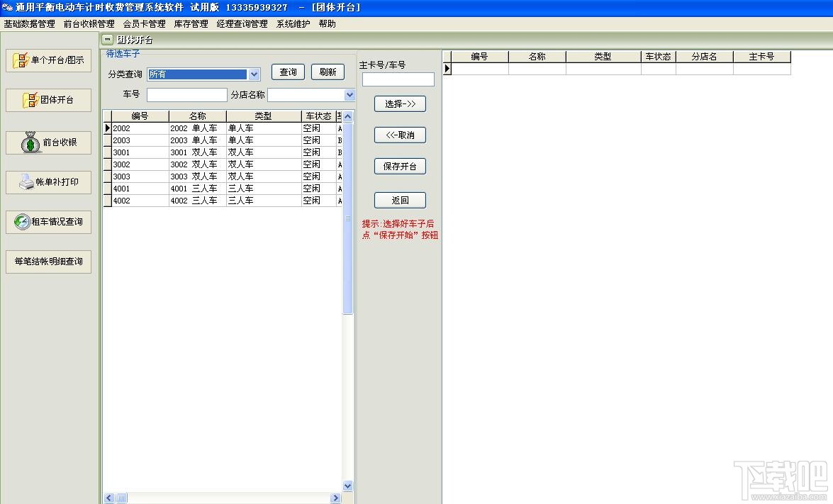Screen dimensions: 833x504
Task: Expand the 分类查询 dropdown
Action: (x=254, y=74)
